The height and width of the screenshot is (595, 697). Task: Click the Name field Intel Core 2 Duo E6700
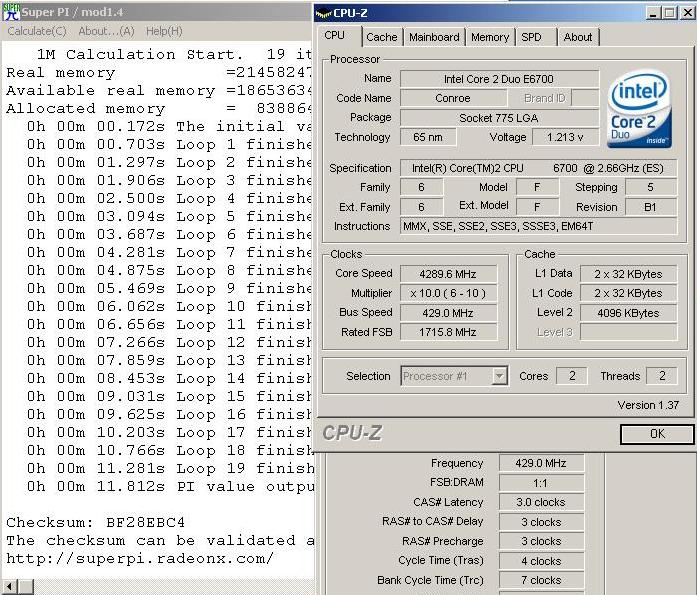pyautogui.click(x=499, y=79)
